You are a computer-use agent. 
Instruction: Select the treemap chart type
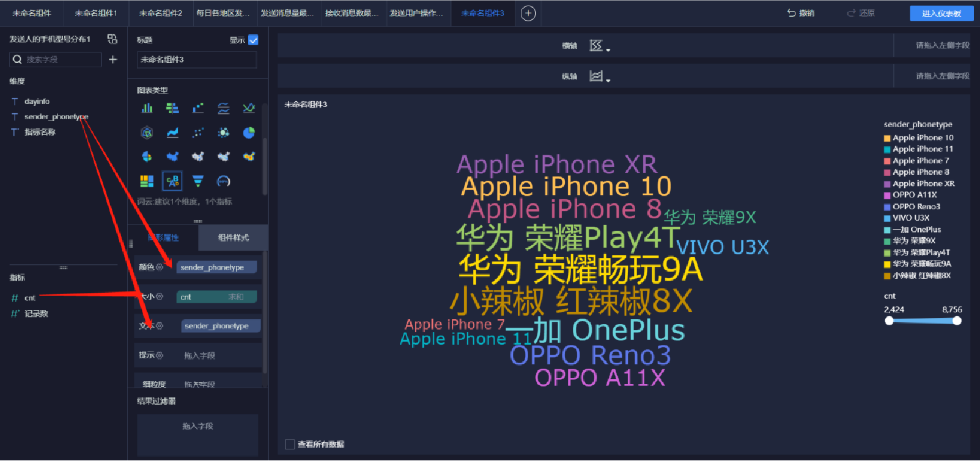pos(147,181)
